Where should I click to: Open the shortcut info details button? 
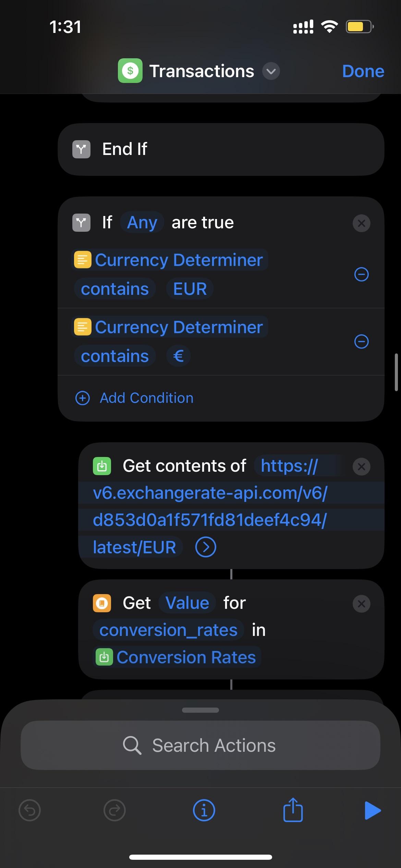tap(204, 811)
